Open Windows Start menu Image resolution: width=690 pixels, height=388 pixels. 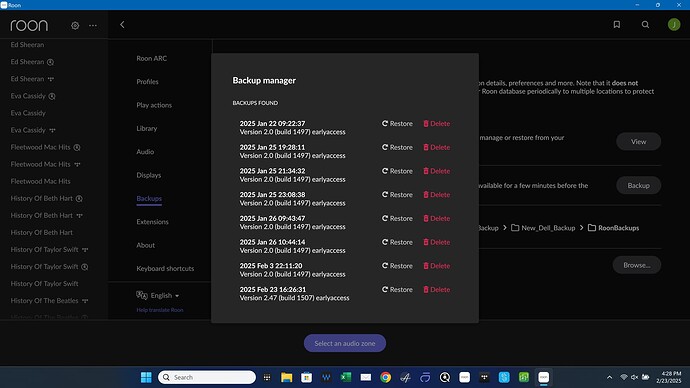click(146, 377)
